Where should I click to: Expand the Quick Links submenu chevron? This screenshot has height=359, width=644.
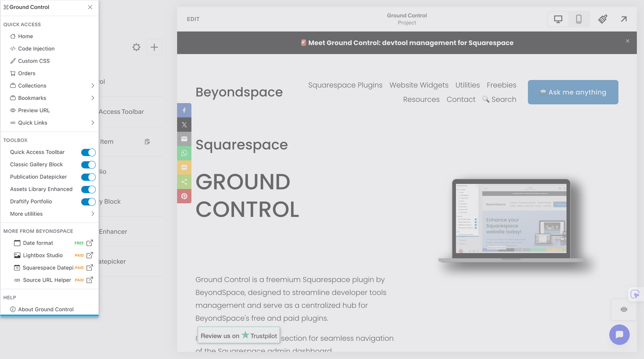point(93,123)
